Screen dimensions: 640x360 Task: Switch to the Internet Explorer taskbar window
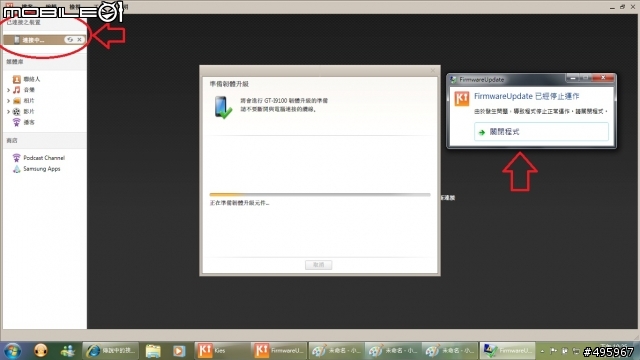[111, 351]
